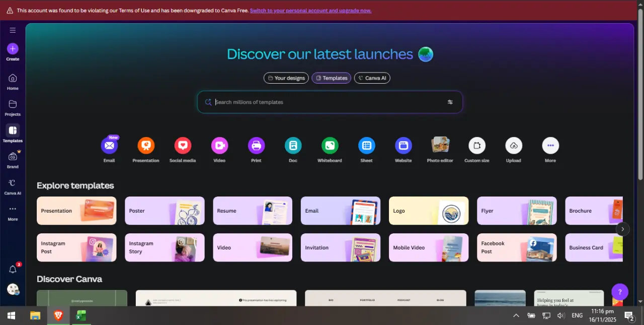Go to Home in the sidebar
Screen dimensions: 644x325
point(13,82)
